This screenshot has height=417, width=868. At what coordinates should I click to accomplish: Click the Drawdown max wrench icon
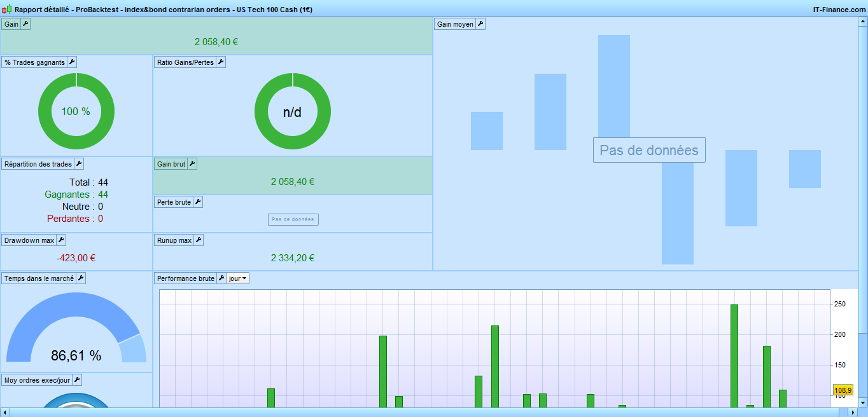[61, 240]
